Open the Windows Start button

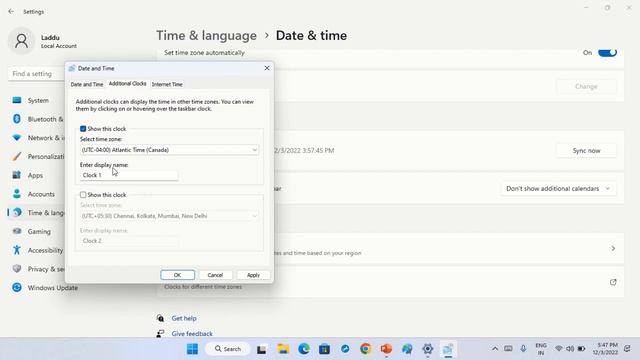(192, 349)
